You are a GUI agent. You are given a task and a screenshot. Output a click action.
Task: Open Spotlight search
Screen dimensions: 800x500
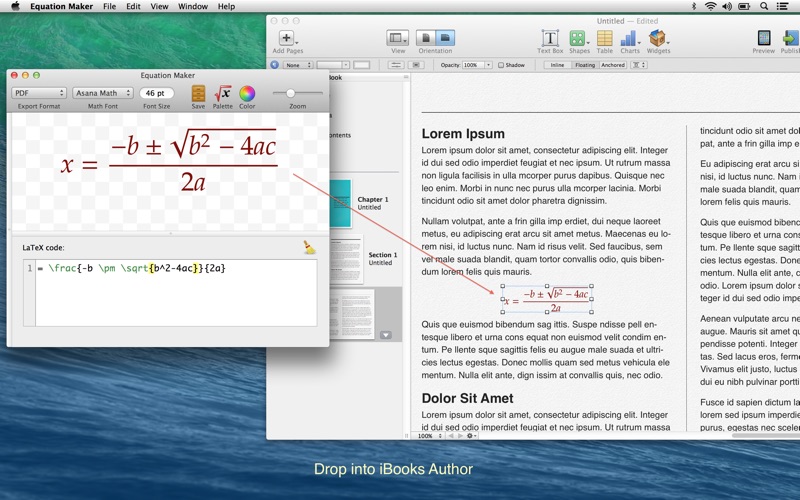pyautogui.click(x=764, y=6)
